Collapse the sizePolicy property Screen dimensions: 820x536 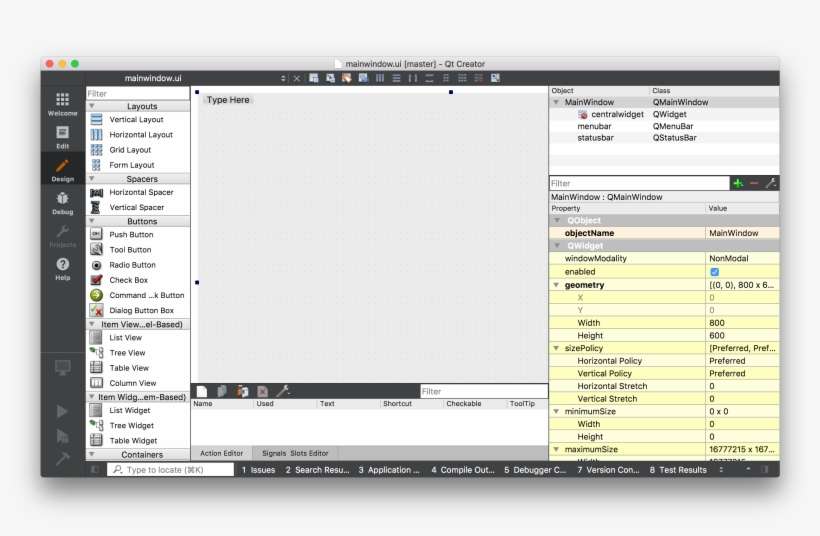click(x=556, y=348)
